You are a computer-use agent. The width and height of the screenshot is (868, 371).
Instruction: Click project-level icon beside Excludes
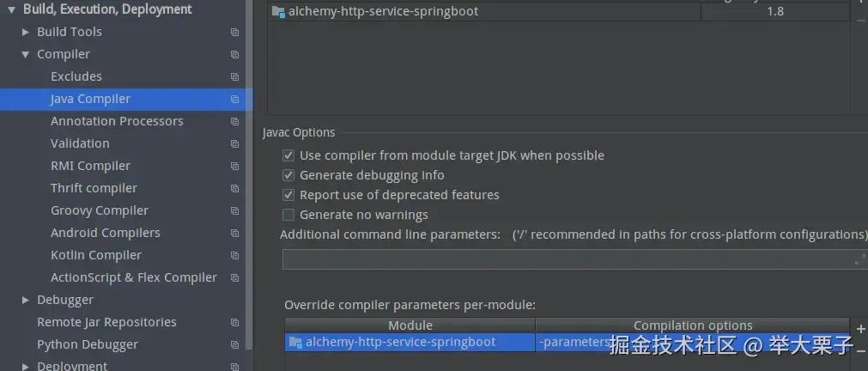234,76
